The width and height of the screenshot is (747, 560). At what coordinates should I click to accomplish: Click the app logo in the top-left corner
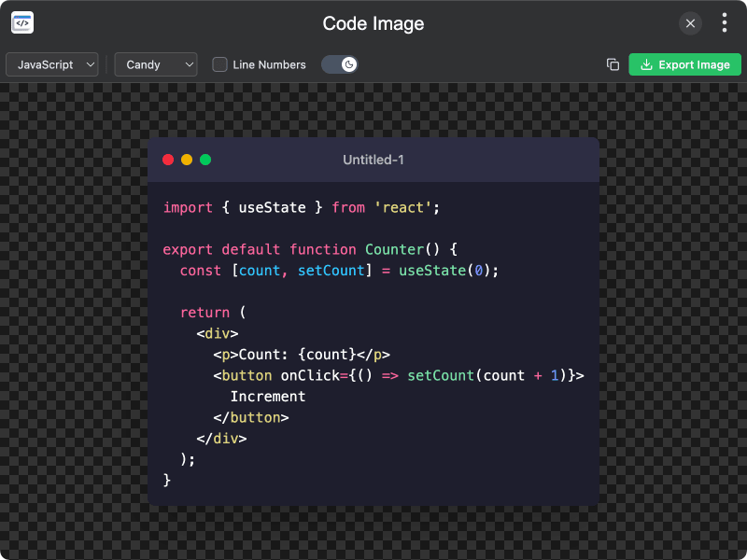[22, 22]
